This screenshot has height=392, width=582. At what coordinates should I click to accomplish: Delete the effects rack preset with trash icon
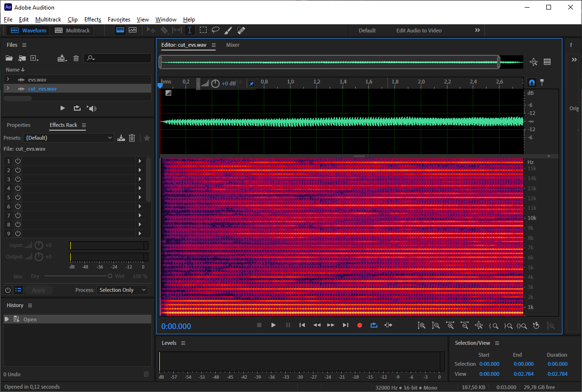tap(132, 138)
